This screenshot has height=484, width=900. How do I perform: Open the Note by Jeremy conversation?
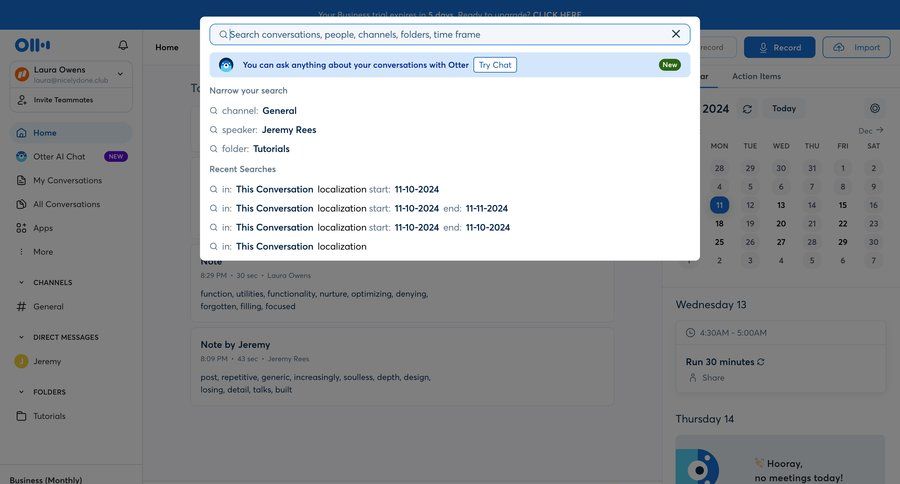coord(402,367)
